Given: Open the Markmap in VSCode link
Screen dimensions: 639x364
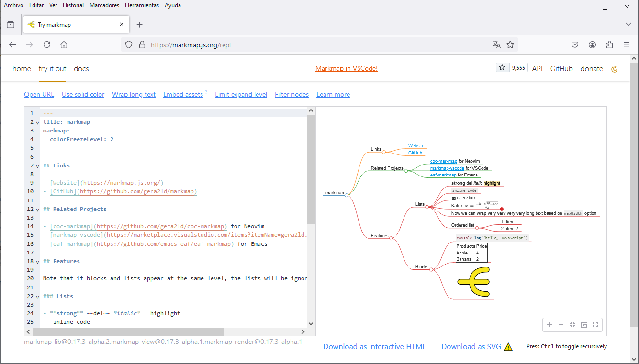Looking at the screenshot, I should point(346,68).
